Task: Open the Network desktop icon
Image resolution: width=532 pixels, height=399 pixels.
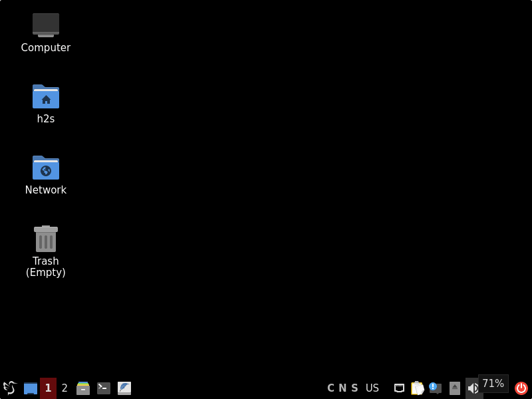Action: click(x=45, y=168)
